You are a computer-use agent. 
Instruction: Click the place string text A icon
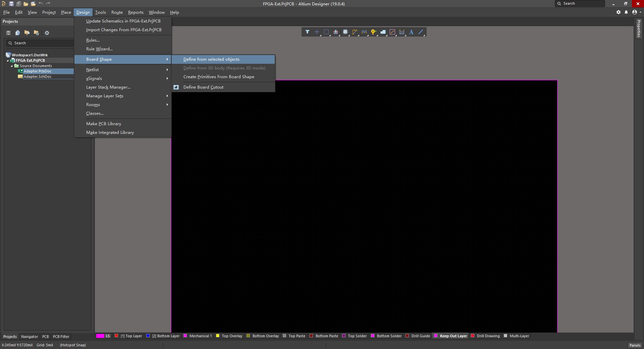pos(411,32)
